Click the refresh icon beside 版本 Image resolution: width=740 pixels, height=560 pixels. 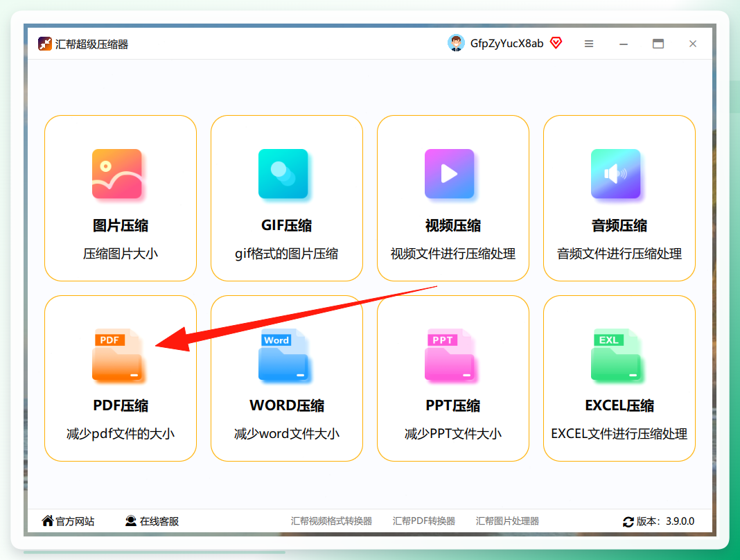pyautogui.click(x=628, y=522)
